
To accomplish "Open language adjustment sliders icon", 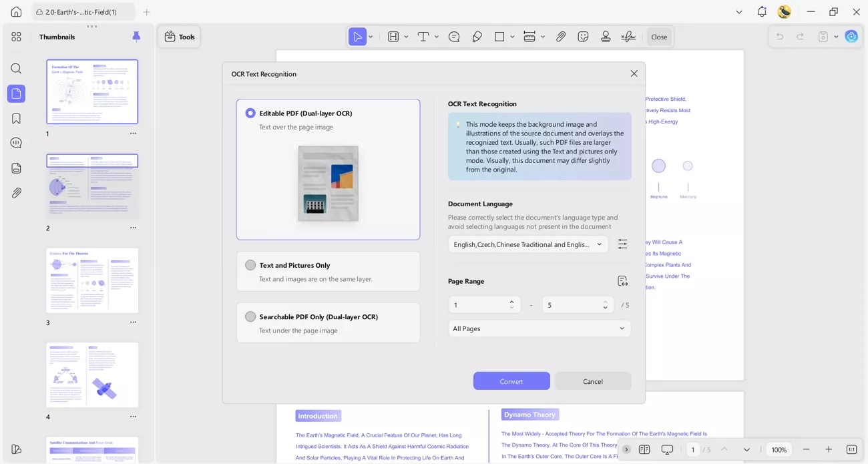I will tap(622, 244).
